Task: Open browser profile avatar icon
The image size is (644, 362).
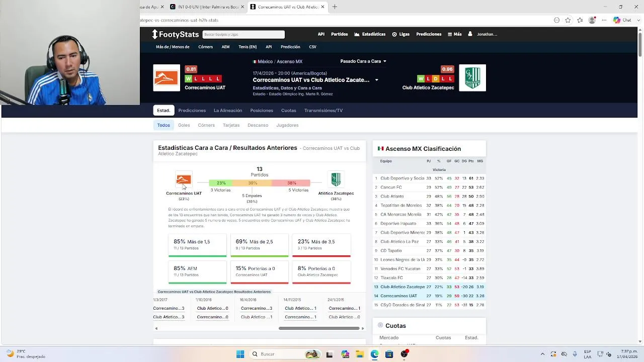Action: (592, 20)
